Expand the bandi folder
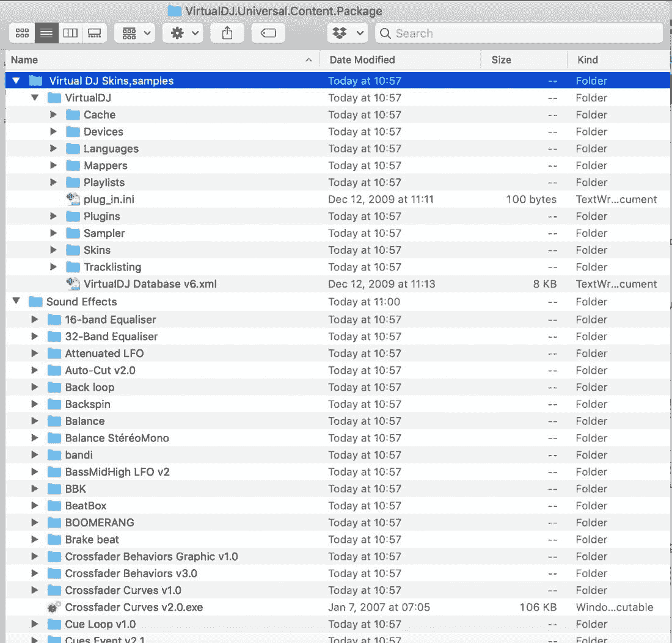This screenshot has height=643, width=672. coord(35,455)
